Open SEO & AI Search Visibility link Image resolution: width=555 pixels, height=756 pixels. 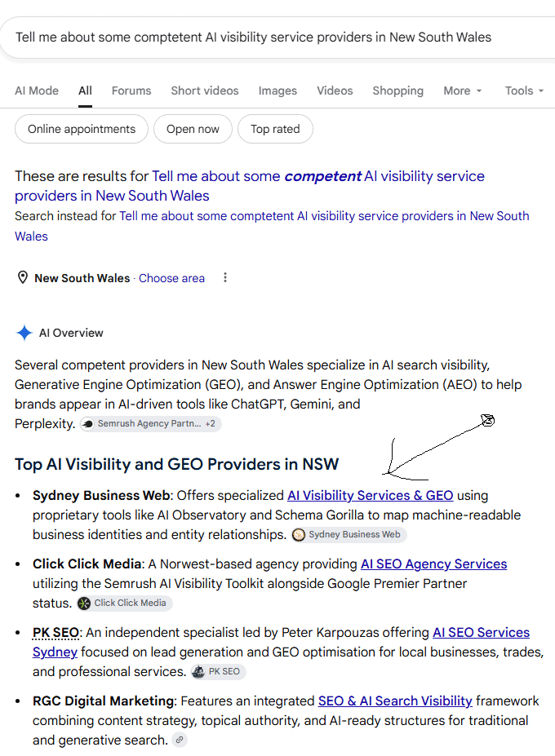click(395, 701)
